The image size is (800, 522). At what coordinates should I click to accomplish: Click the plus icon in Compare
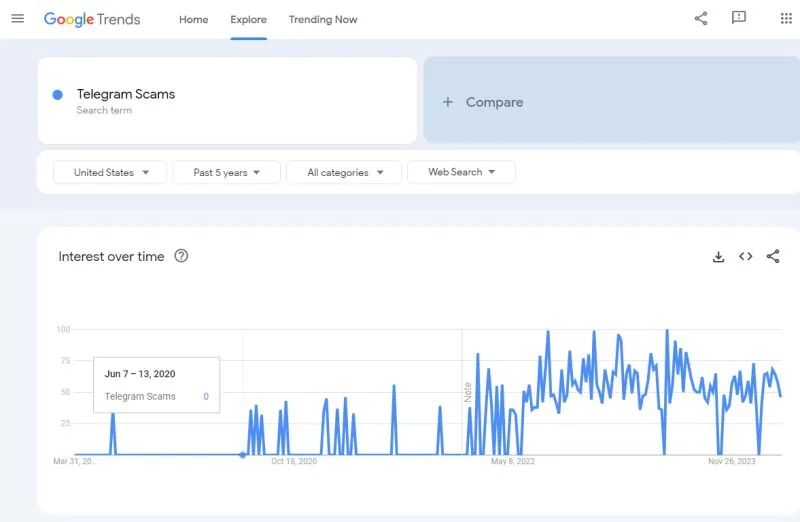[447, 102]
